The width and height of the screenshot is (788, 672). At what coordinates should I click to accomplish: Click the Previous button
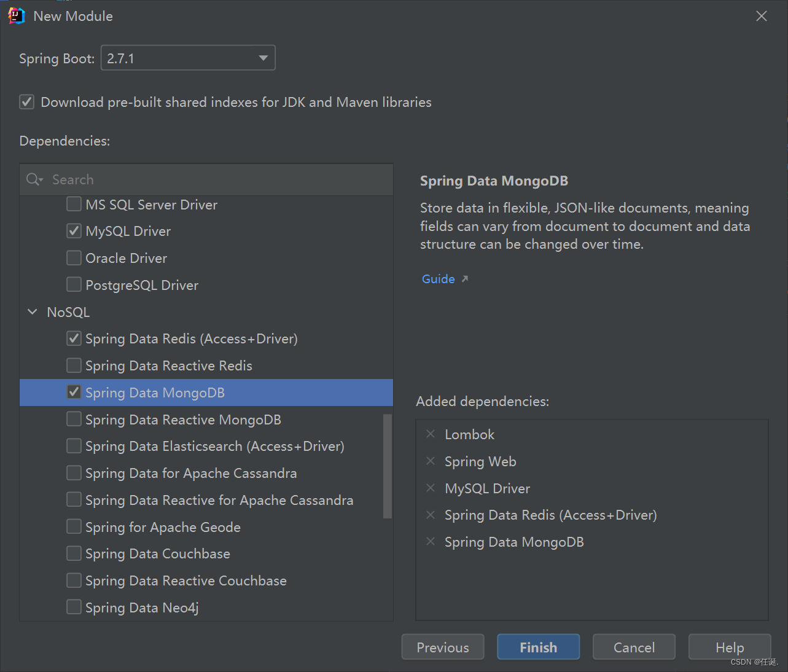coord(443,647)
